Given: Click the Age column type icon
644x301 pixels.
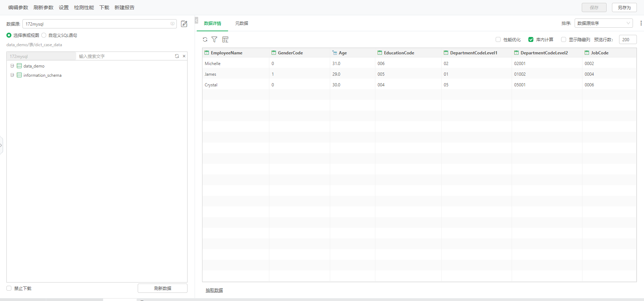Looking at the screenshot, I should click(x=334, y=53).
